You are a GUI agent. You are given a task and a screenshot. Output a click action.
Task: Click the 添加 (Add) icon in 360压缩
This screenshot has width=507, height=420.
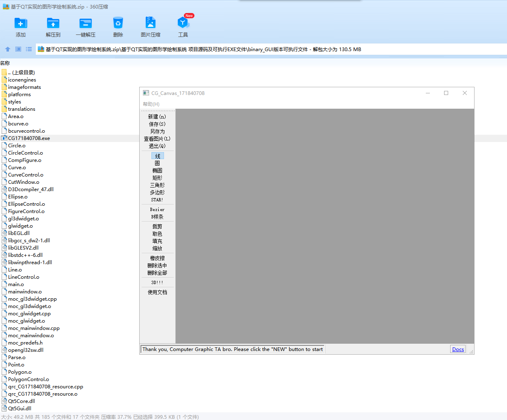[x=21, y=23]
